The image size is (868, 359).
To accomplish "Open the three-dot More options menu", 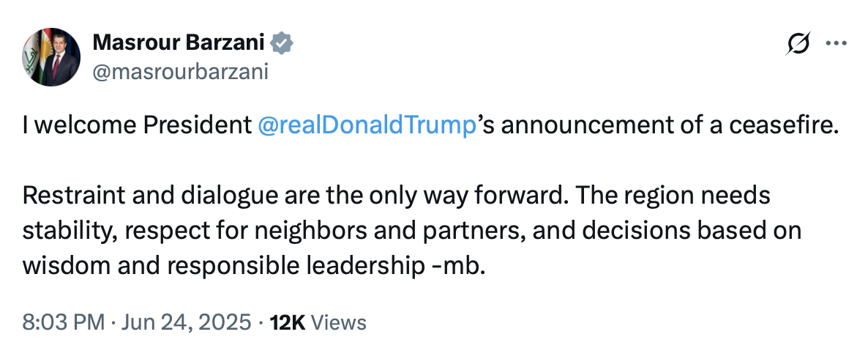I will 836,43.
